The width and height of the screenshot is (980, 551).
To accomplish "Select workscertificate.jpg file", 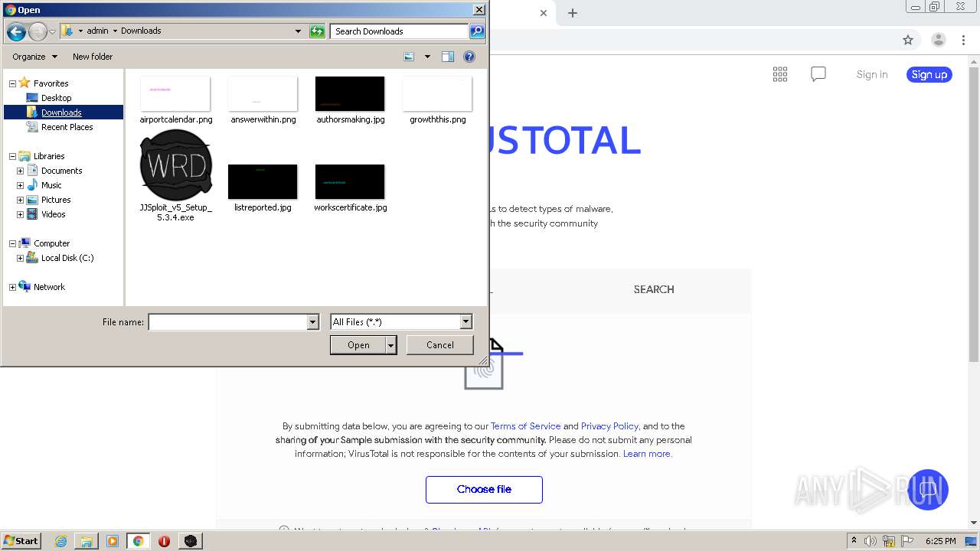I will click(x=350, y=188).
